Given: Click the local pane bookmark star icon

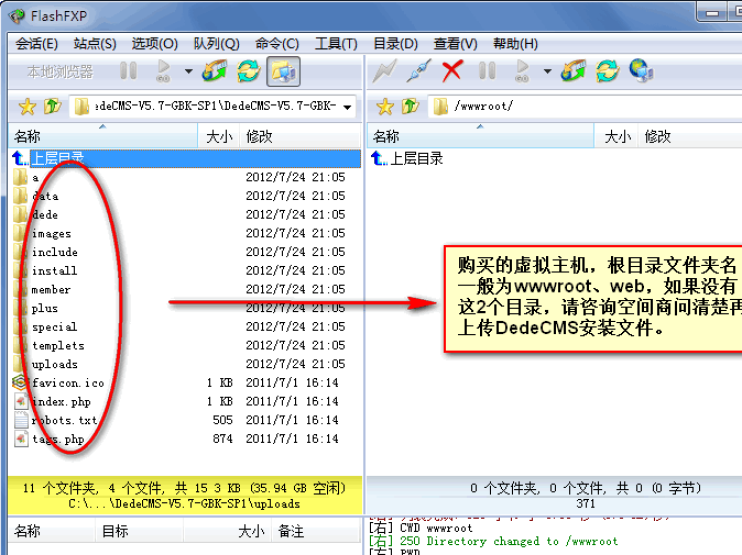Looking at the screenshot, I should pyautogui.click(x=27, y=106).
